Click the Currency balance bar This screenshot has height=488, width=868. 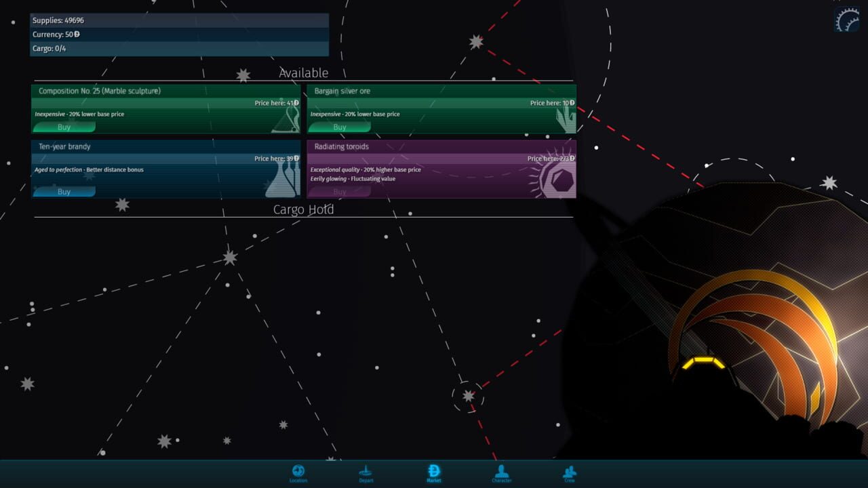179,35
